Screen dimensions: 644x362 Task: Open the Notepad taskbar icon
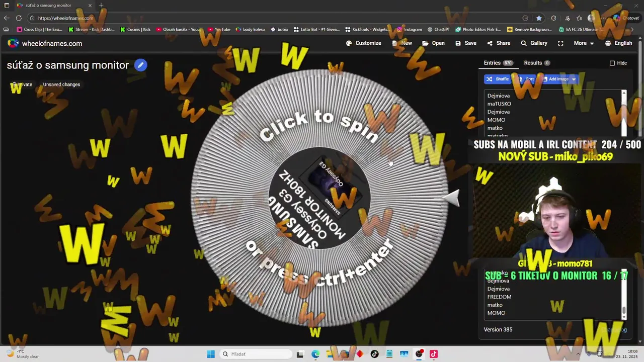pyautogui.click(x=389, y=354)
